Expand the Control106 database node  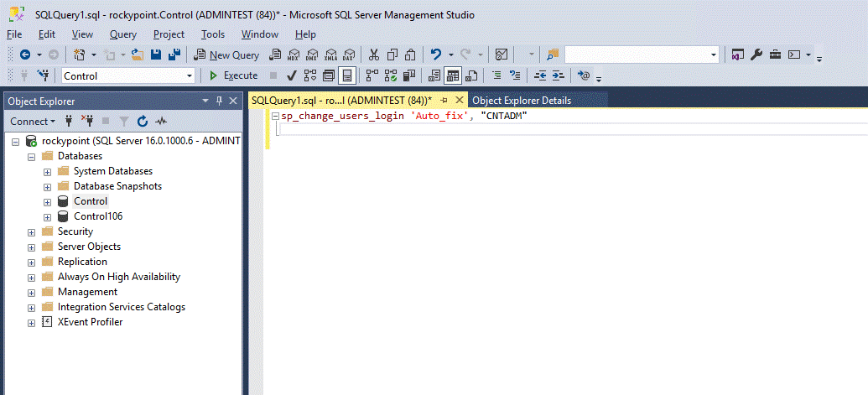(x=48, y=217)
